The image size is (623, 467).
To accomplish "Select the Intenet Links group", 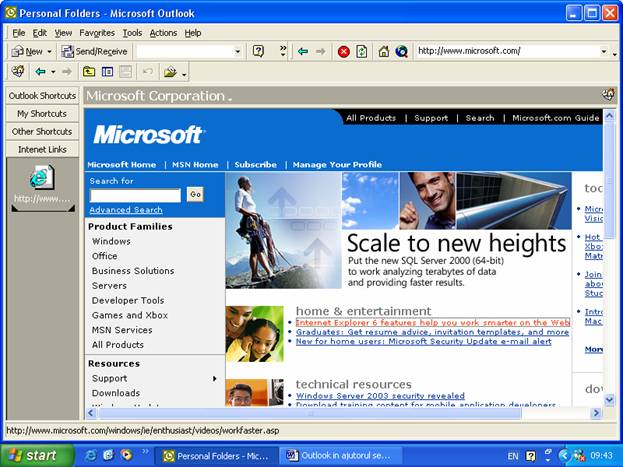I will click(42, 149).
